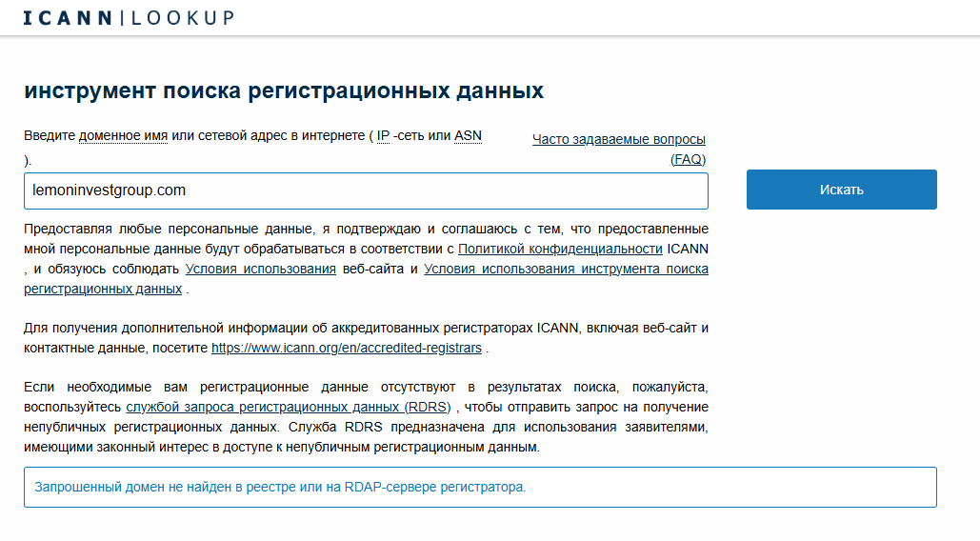This screenshot has height=541, width=980.
Task: Visit the icann.org accredited-registrars link
Action: (x=347, y=348)
